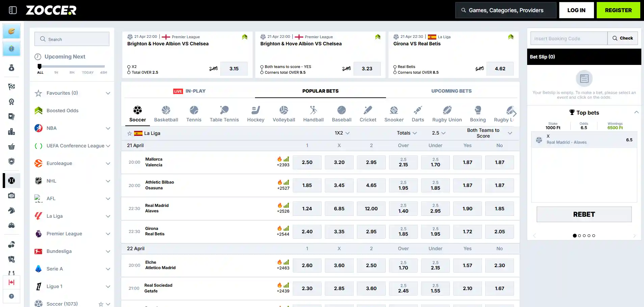
Task: Open the award ribbon icon in left rail
Action: coord(11,102)
